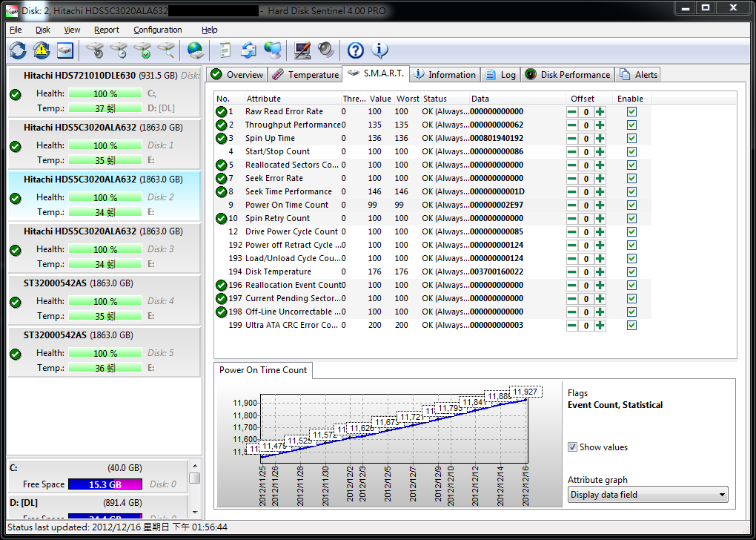Switch to the Alerts tab
The image size is (756, 540).
(638, 75)
